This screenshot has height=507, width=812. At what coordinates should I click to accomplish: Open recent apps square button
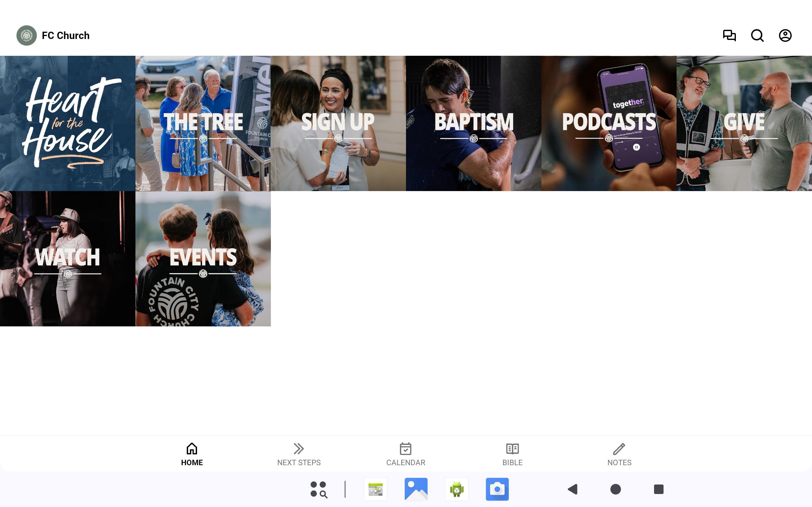(658, 489)
